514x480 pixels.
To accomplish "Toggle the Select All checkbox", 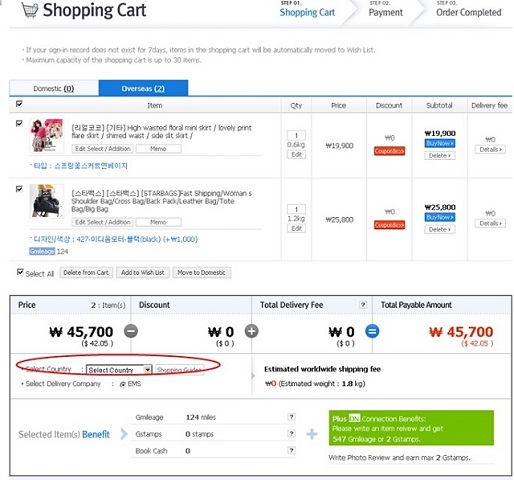I will 20,272.
